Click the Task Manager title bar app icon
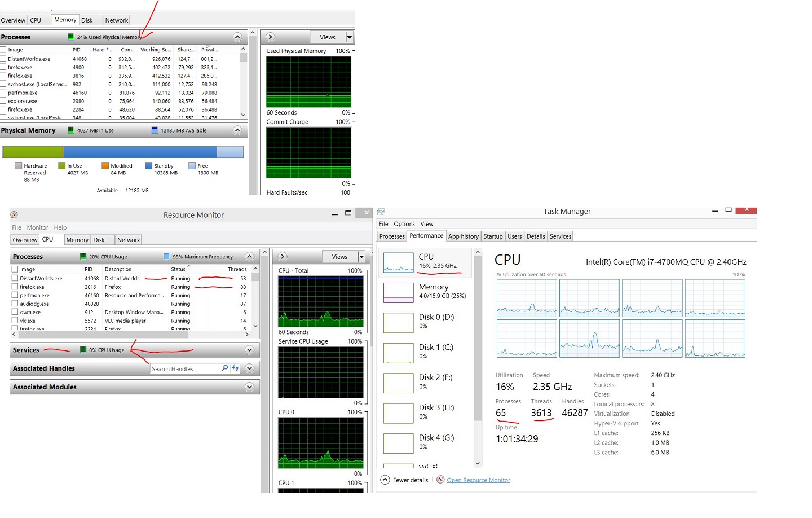Screen dimensions: 812x518 pyautogui.click(x=381, y=211)
